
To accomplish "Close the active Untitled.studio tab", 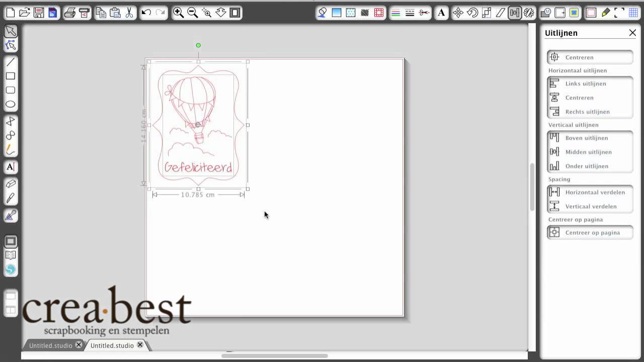I will [140, 345].
